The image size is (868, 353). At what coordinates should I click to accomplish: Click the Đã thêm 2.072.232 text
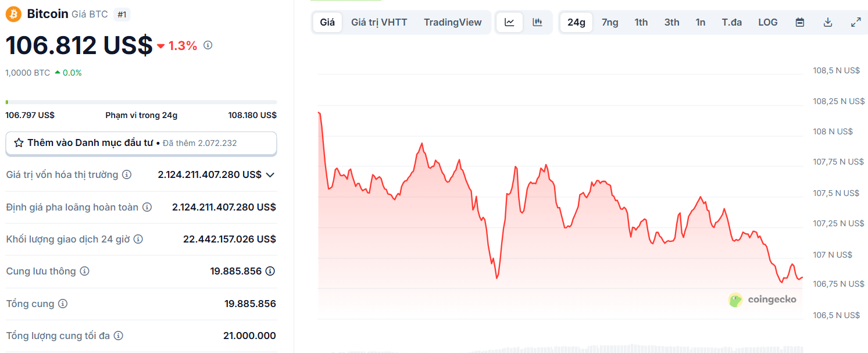(x=200, y=143)
